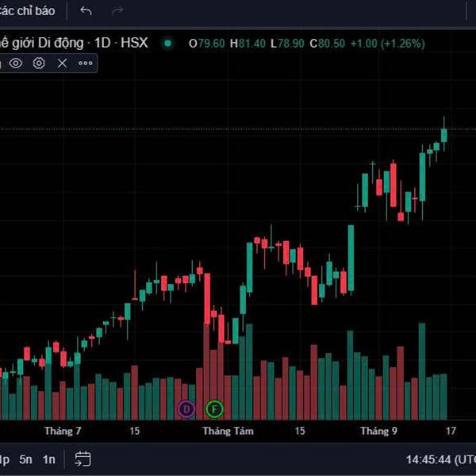Click the purple D dividend marker
The height and width of the screenshot is (476, 476).
tap(186, 409)
